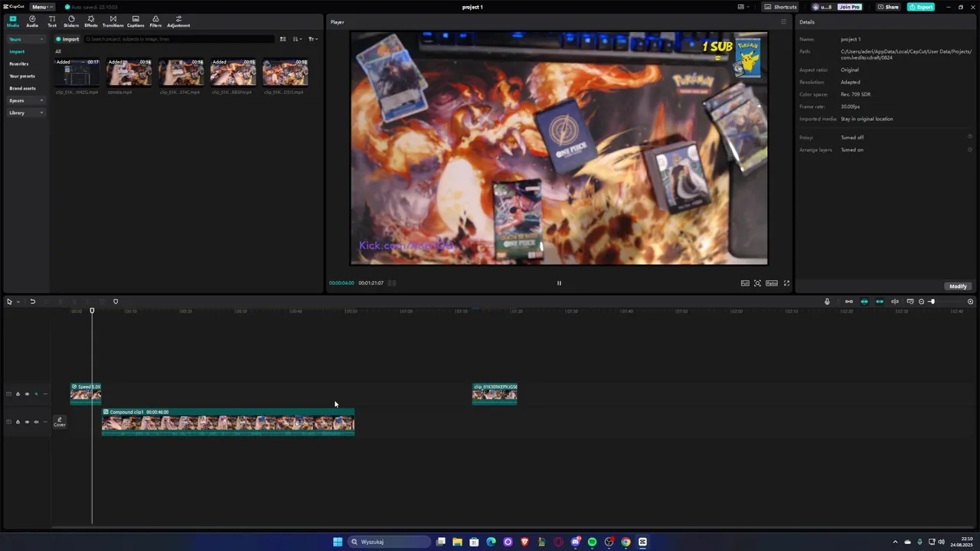The height and width of the screenshot is (551, 980).
Task: Hide the main Compound clip track
Action: point(27,422)
